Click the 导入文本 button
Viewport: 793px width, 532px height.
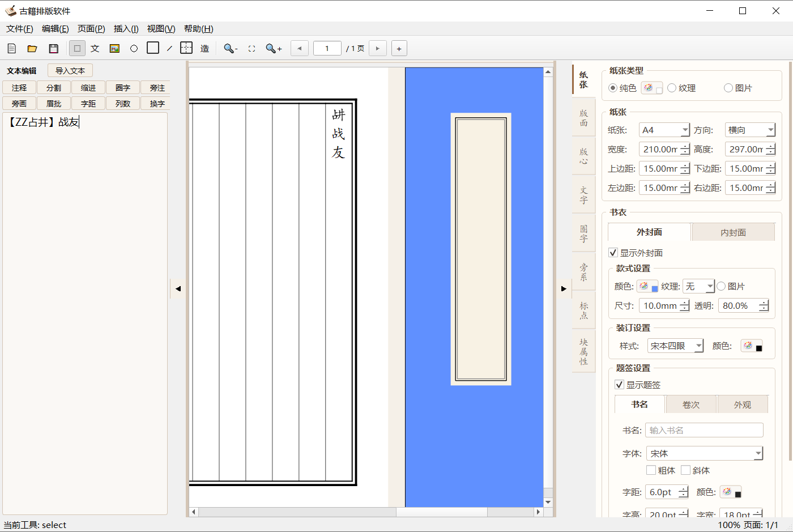pos(70,71)
